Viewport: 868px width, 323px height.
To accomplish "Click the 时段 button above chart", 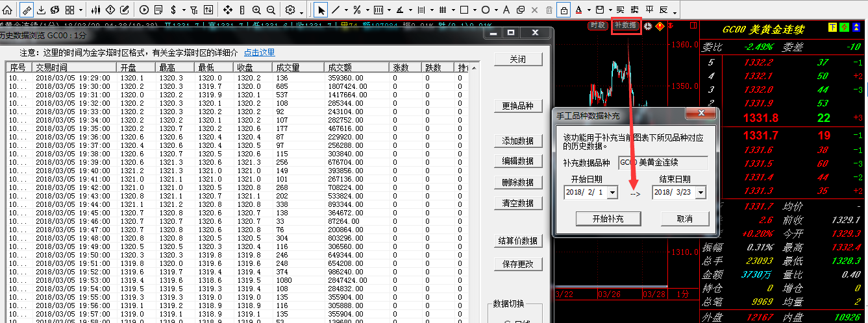I will [x=597, y=26].
